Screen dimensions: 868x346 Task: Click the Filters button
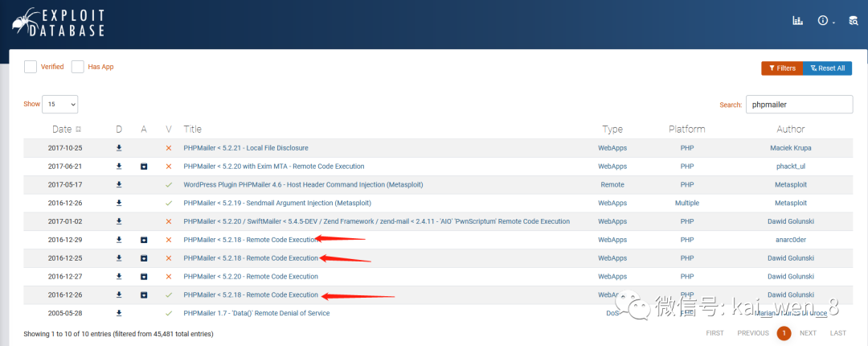782,68
